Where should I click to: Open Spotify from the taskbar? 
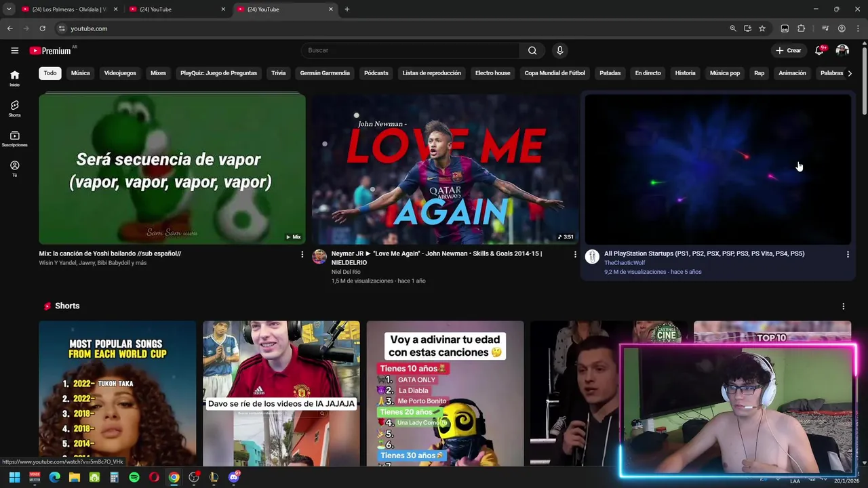tap(134, 477)
